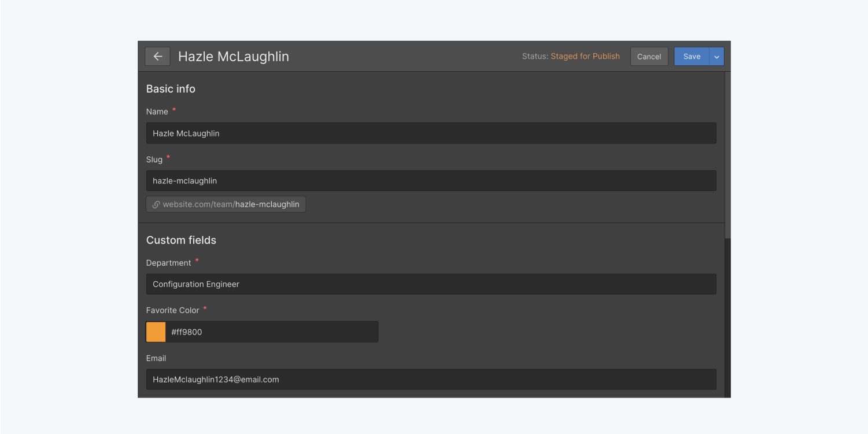The image size is (868, 434).
Task: Click the Custom fields section heading
Action: [x=181, y=240]
